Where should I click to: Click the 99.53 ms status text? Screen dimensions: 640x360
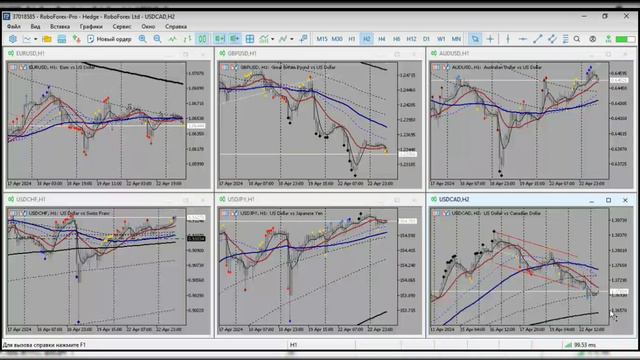coord(584,345)
